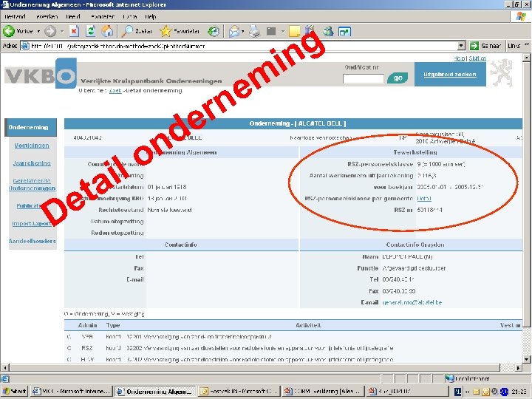Go to the Home page icon
The image size is (532, 399).
(107, 31)
